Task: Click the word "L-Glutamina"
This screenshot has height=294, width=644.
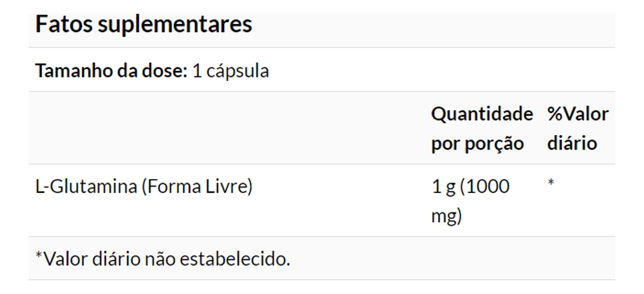Action: [85, 186]
